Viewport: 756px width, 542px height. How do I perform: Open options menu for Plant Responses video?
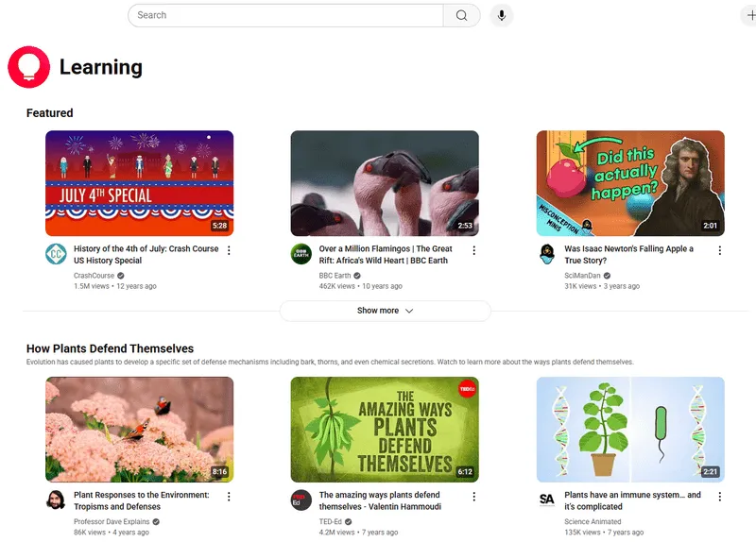click(229, 497)
